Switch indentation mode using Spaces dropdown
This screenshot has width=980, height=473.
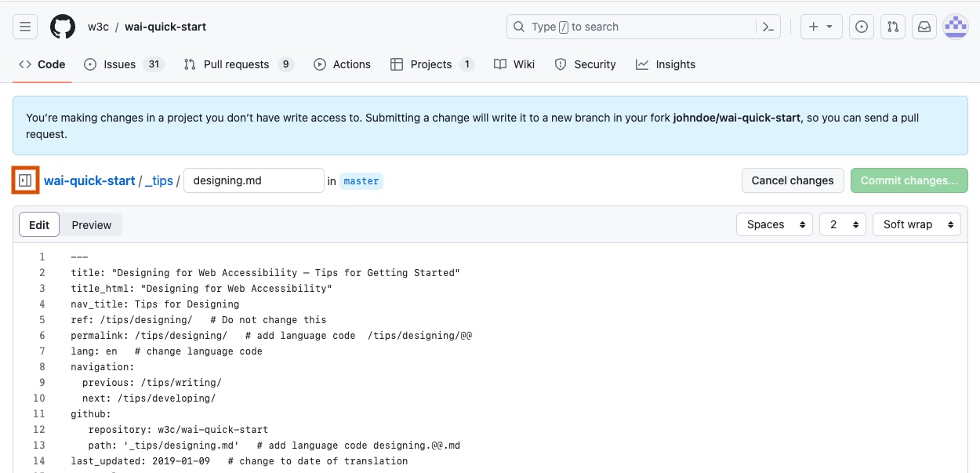click(774, 224)
